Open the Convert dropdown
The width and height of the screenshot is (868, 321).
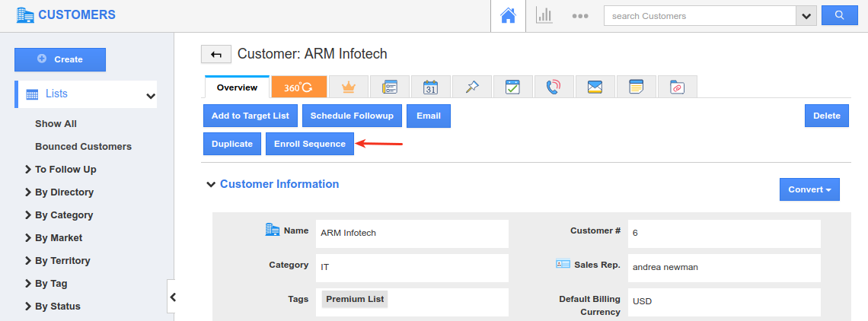pyautogui.click(x=809, y=189)
